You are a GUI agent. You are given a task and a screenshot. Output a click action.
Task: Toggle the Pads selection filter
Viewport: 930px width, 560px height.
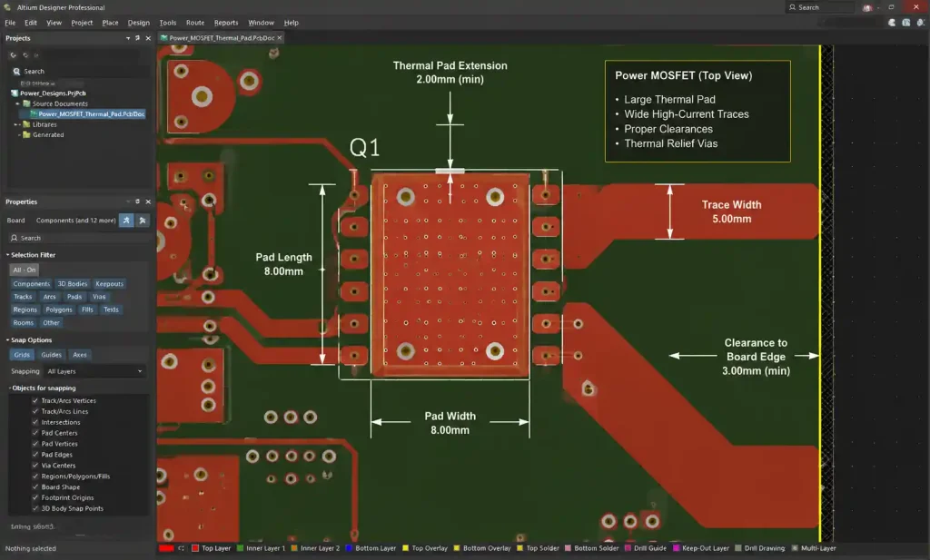point(74,297)
